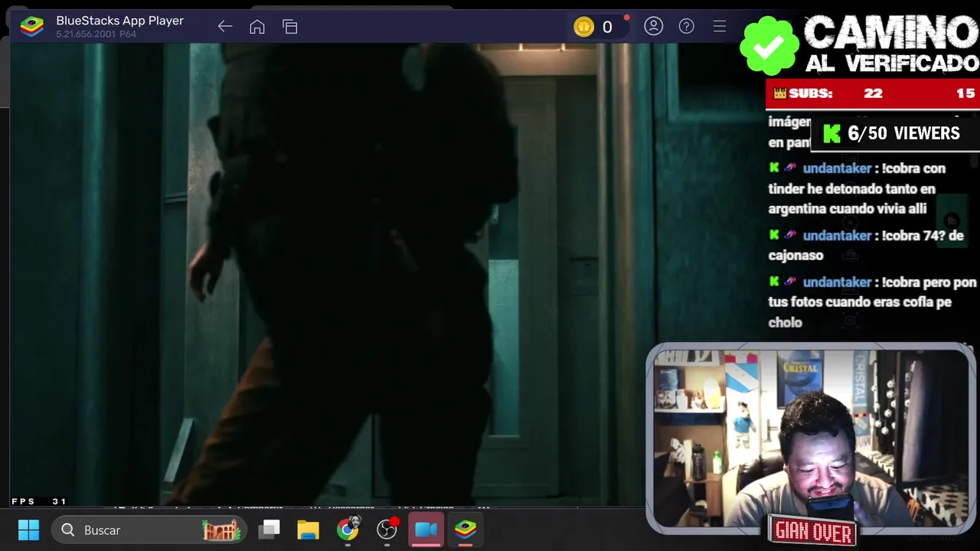Click undantaker in the fotos message

(x=837, y=282)
